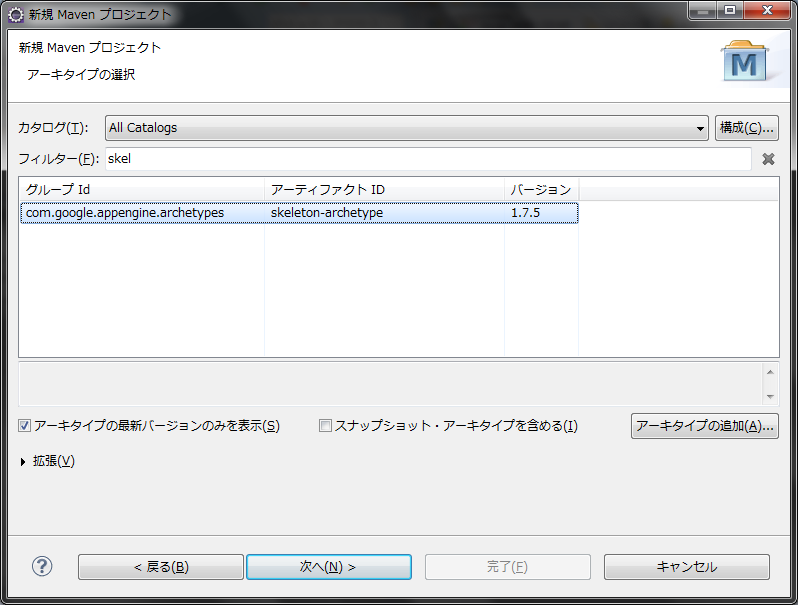This screenshot has width=798, height=605.
Task: Click アーキタイプの追加(A)... button
Action: coord(705,426)
